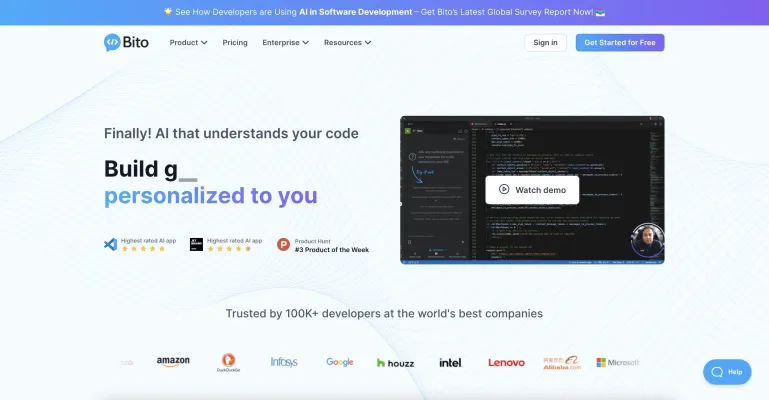
Task: Click the Visual Studio Code rating icon
Action: point(111,243)
